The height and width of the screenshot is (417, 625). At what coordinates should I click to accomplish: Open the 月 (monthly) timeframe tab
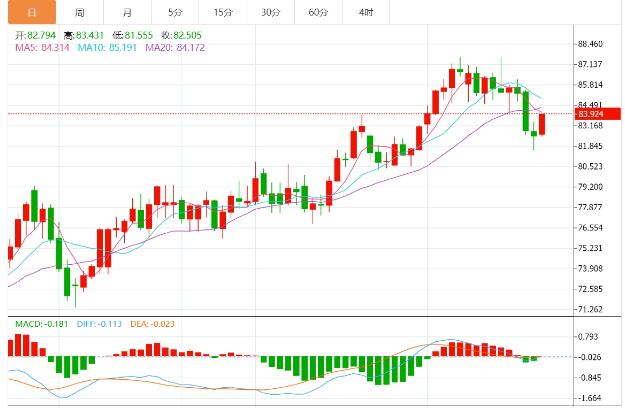[127, 12]
